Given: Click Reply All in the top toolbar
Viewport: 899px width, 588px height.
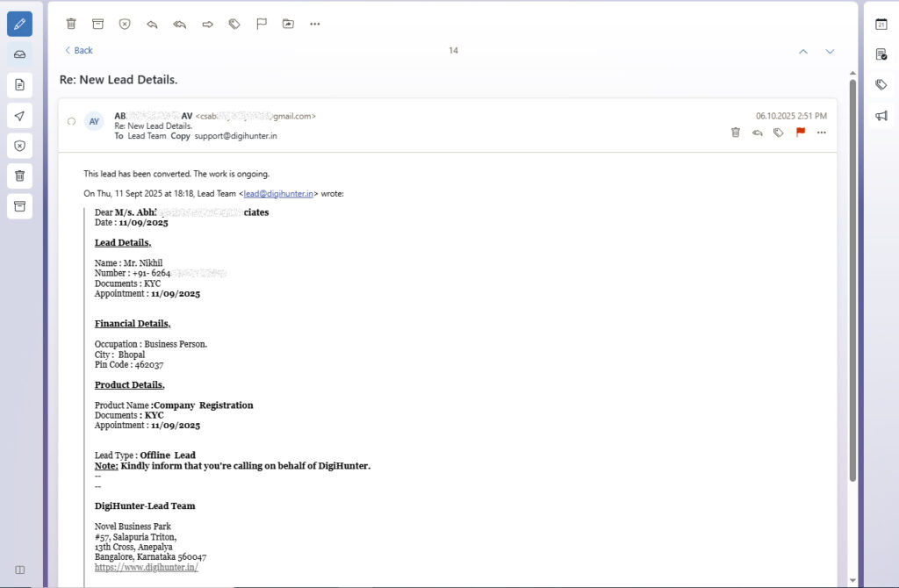Looking at the screenshot, I should [x=179, y=24].
